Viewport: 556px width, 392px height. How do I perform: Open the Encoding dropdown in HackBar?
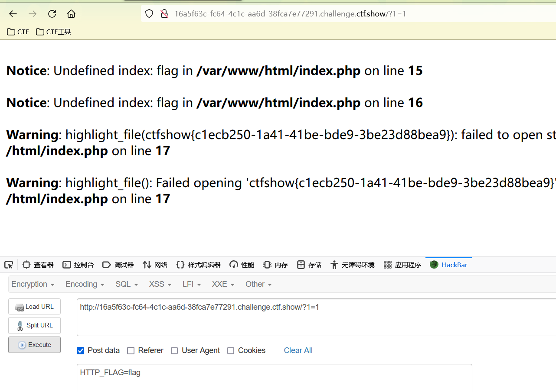click(x=85, y=284)
